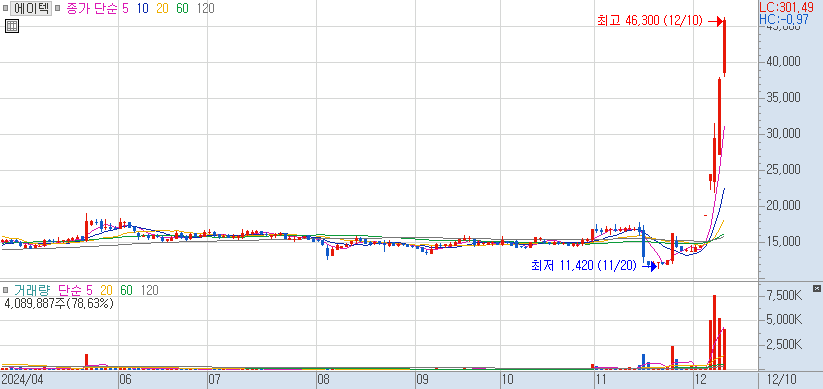Click the 07 month label on date axis
Image resolution: width=823 pixels, height=389 pixels.
[x=214, y=379]
